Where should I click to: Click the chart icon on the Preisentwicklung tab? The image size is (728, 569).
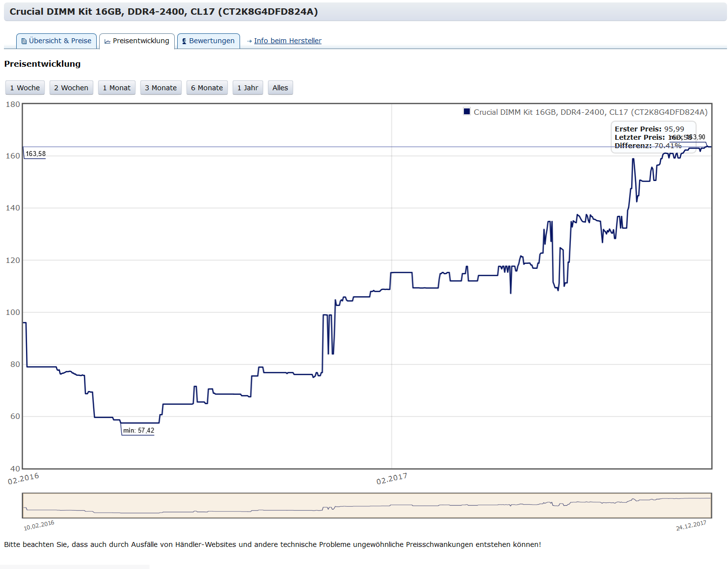click(x=108, y=41)
